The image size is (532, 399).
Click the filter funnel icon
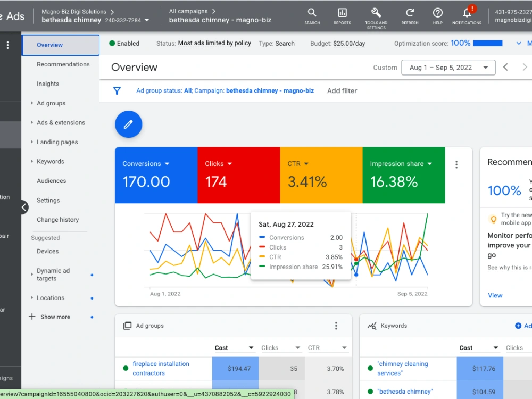click(x=117, y=91)
